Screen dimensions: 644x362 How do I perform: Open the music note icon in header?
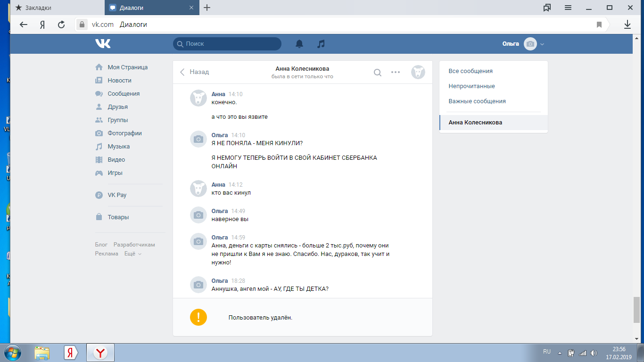click(321, 44)
